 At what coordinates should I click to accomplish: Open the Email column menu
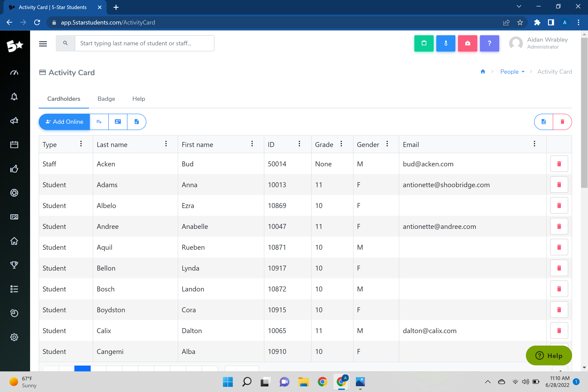(534, 144)
